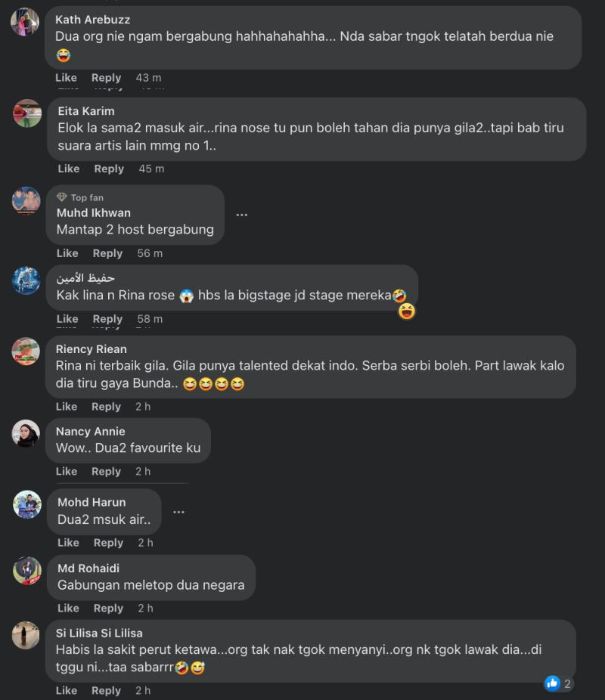605x700 pixels.
Task: Click Muhd Ikhwan's profile picture
Action: [x=26, y=203]
